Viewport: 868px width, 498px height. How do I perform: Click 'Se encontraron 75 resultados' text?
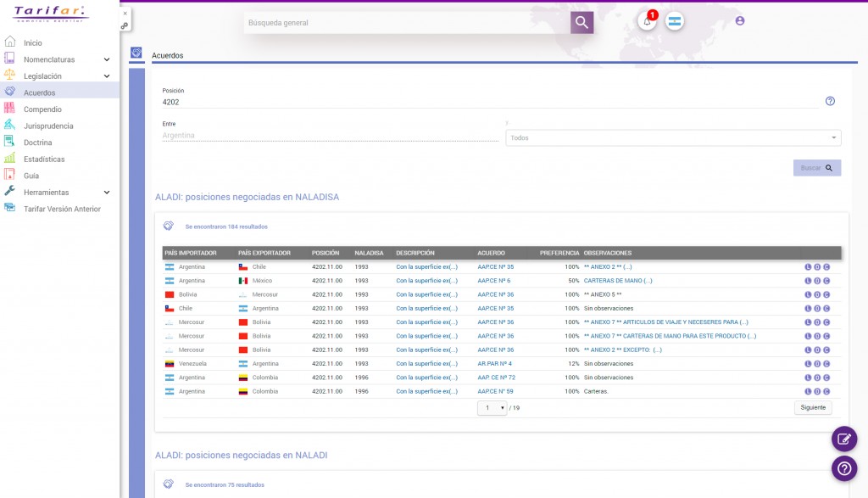225,484
